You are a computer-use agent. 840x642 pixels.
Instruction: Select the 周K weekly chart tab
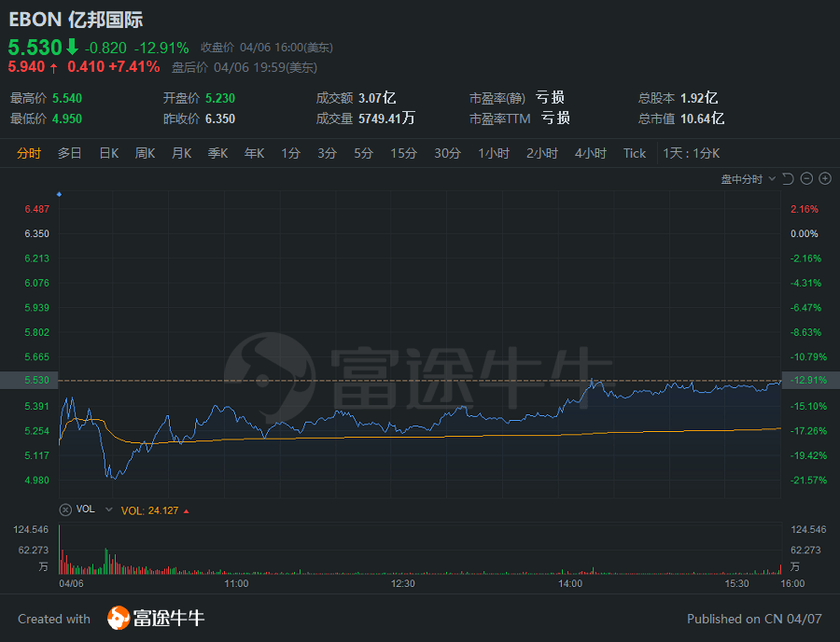(x=145, y=153)
